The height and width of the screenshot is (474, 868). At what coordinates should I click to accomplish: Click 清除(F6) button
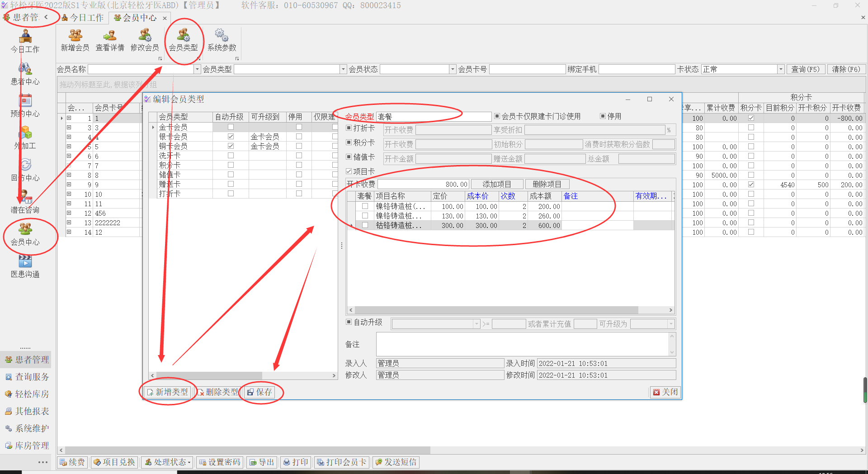click(x=846, y=69)
